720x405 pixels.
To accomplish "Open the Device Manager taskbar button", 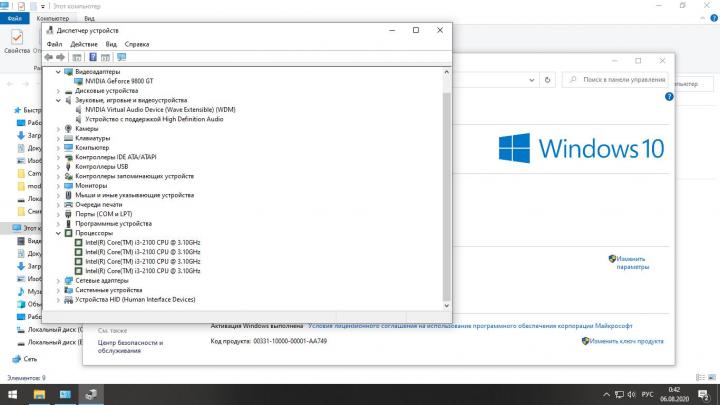I will click(x=91, y=394).
